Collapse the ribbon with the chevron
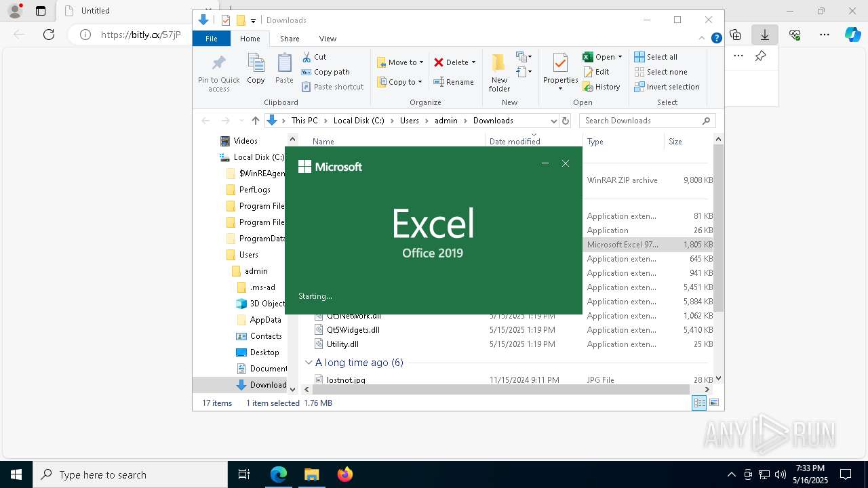This screenshot has height=488, width=868. pos(702,39)
